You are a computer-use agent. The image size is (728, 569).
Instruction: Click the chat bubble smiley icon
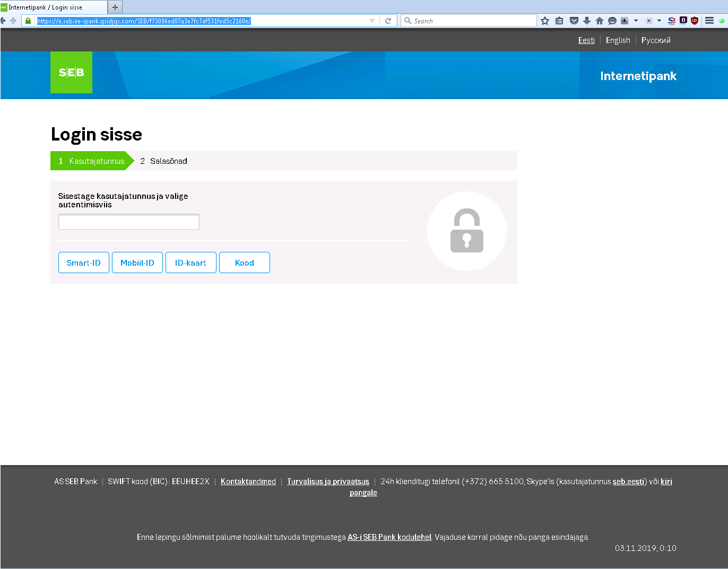tap(612, 21)
